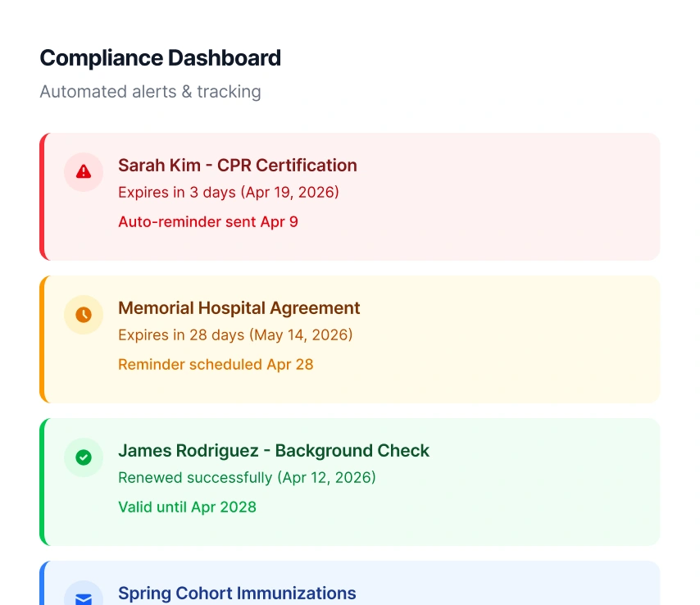Click the Compliance Dashboard title

tap(160, 58)
